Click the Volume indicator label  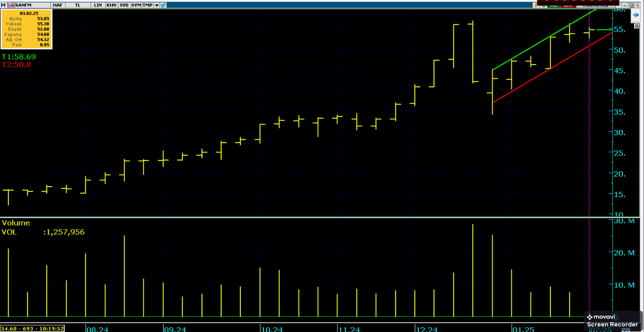(16, 223)
